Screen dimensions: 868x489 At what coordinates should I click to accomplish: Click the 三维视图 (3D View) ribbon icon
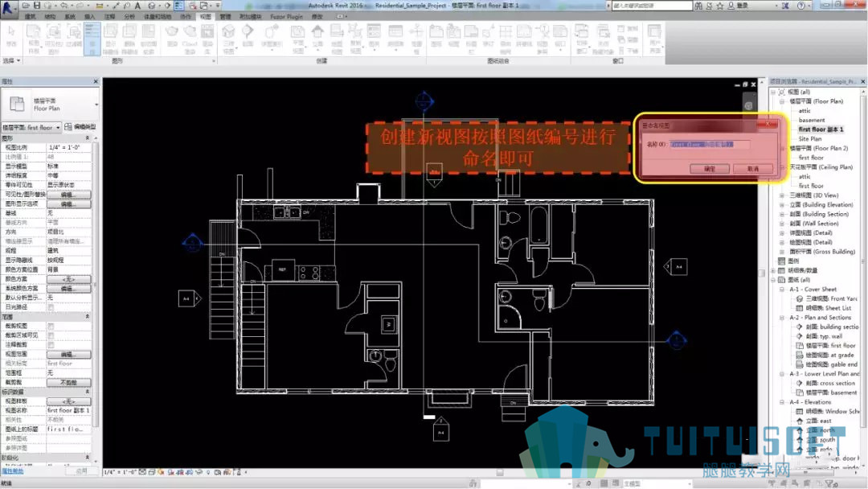(228, 39)
